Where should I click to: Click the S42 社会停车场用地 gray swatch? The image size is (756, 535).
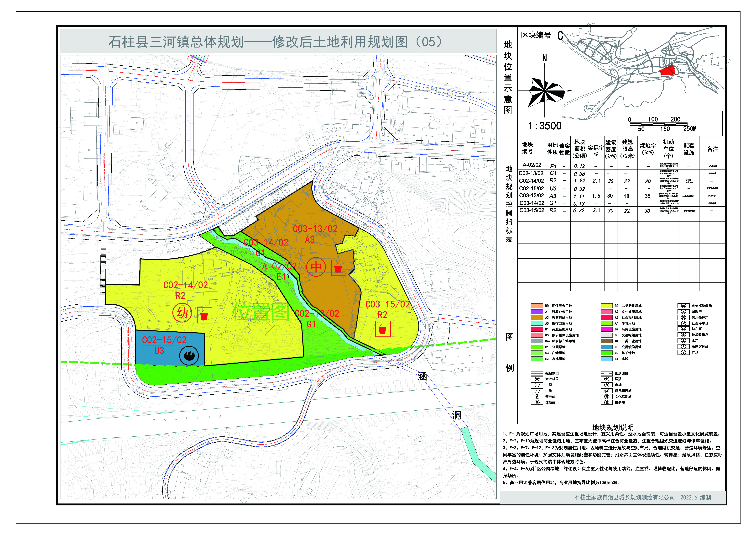click(537, 341)
